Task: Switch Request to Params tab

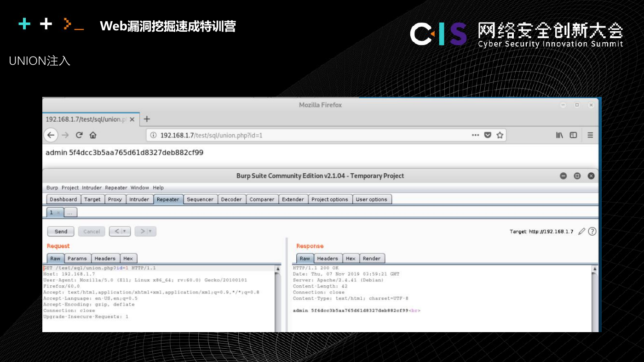Action: [x=77, y=259]
